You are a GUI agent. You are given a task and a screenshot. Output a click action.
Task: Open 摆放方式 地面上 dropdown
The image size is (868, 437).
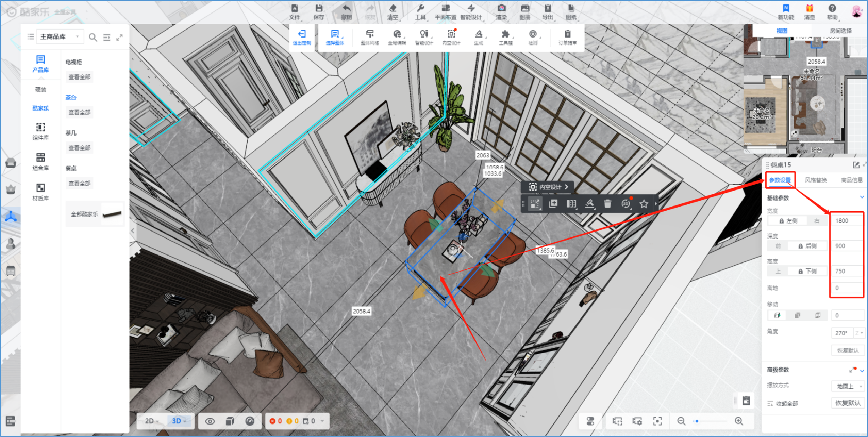[848, 386]
